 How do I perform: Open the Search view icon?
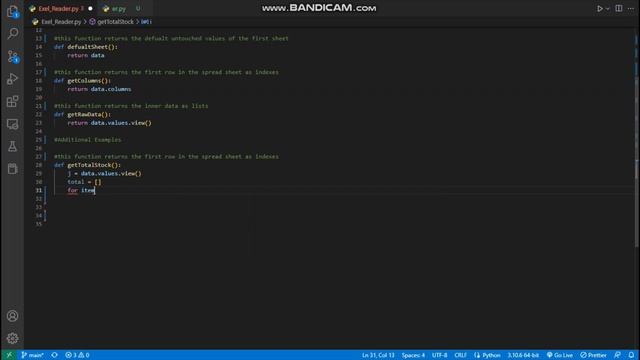coord(12,33)
